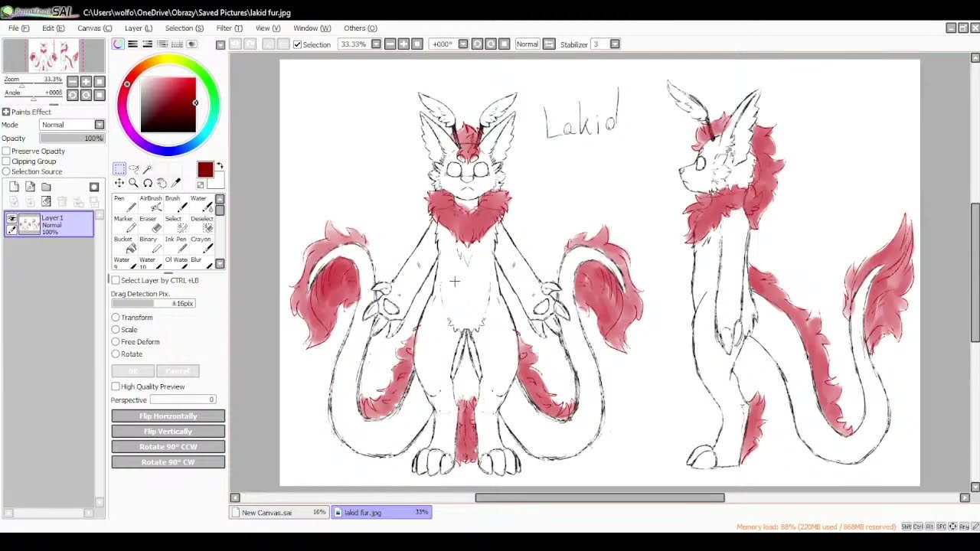Toggle High Quality Preview checkbox

[x=116, y=386]
